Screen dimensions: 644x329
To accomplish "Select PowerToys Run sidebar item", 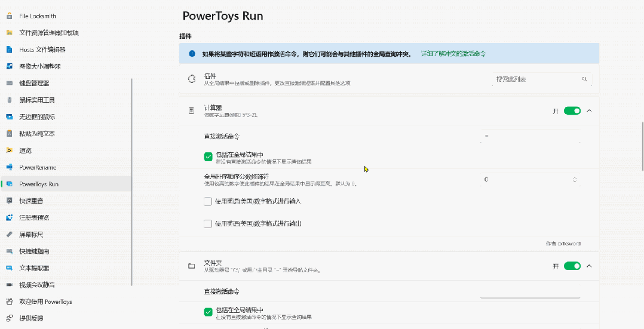I will [66, 185].
